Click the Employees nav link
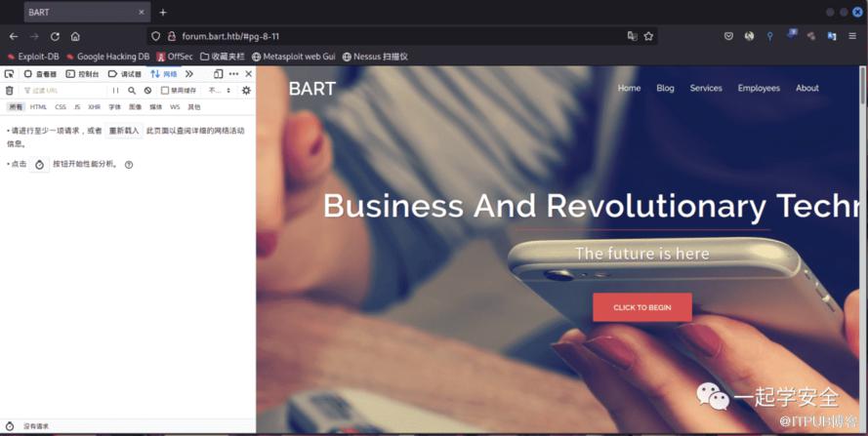 pyautogui.click(x=759, y=88)
